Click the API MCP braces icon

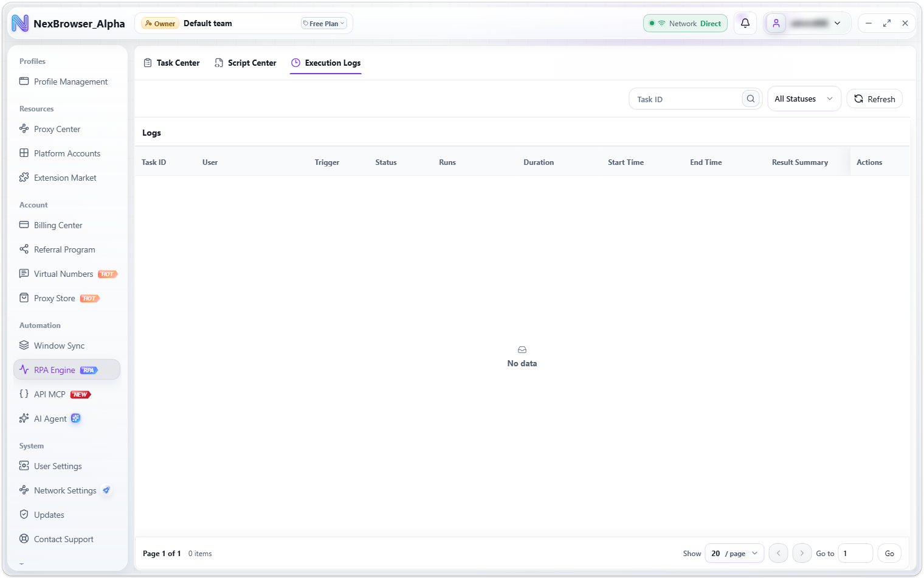[24, 394]
